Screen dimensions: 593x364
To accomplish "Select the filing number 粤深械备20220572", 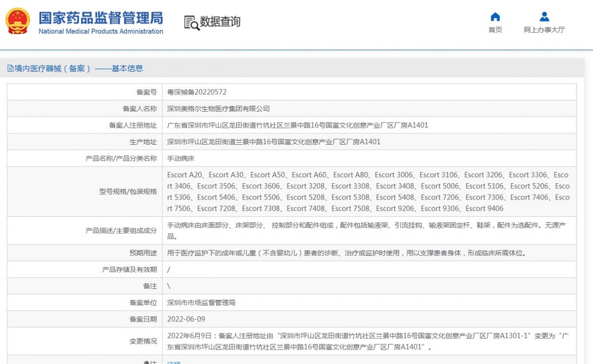I will (197, 92).
